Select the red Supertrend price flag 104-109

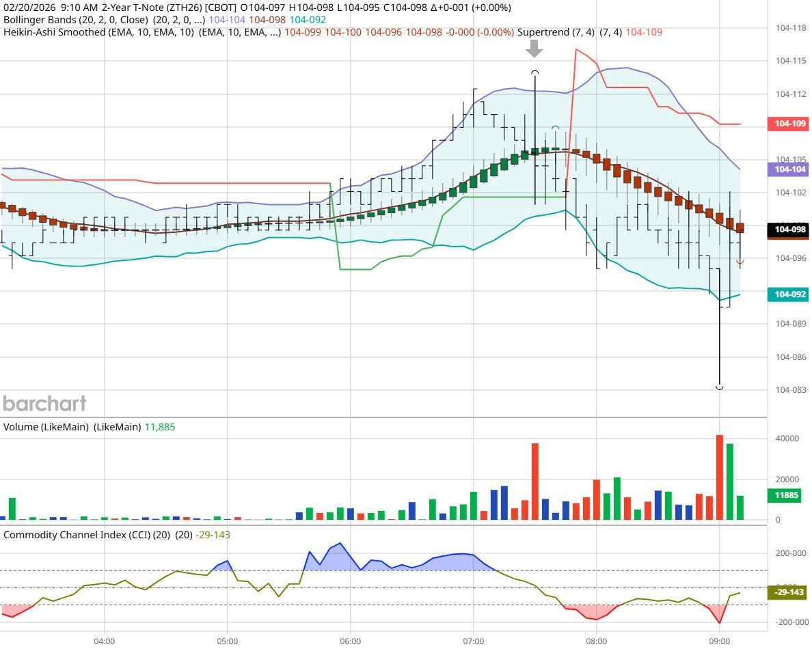coord(788,124)
